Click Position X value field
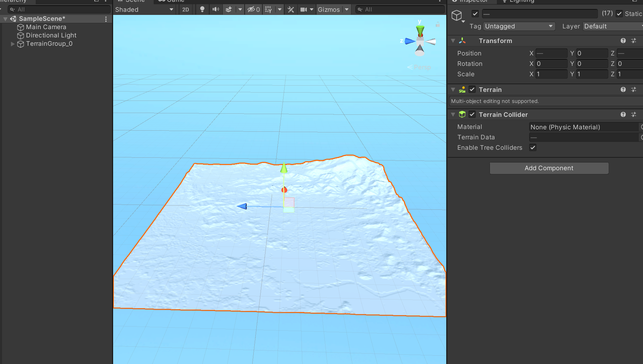The width and height of the screenshot is (643, 364). pyautogui.click(x=551, y=53)
